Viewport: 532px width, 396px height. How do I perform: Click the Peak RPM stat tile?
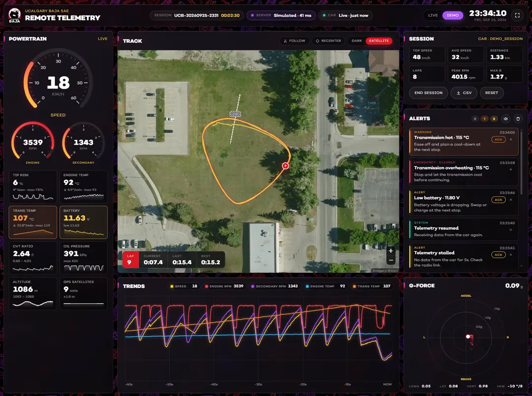pos(465,74)
